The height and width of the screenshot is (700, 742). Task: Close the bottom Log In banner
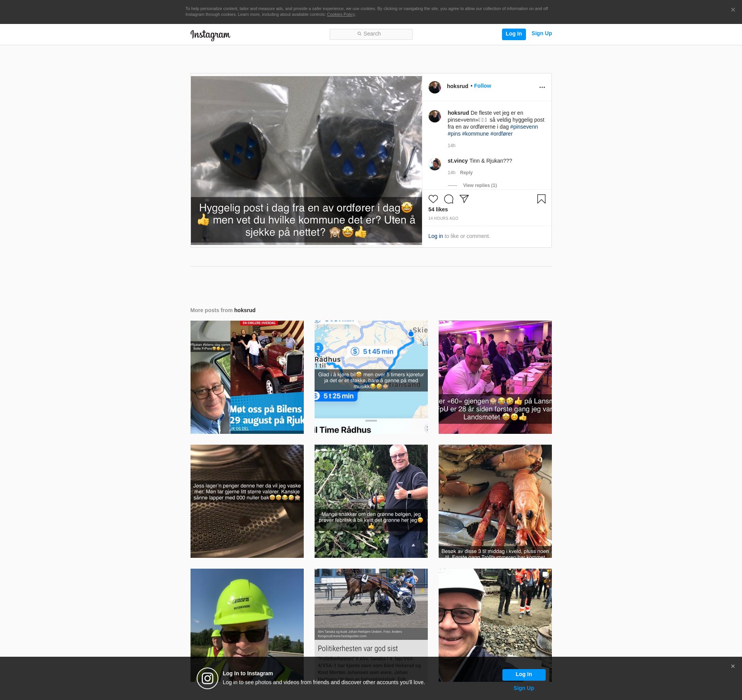[x=733, y=666]
